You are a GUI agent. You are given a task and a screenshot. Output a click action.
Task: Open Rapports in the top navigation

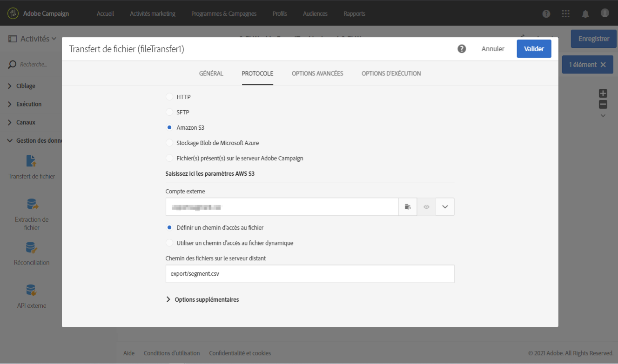(x=354, y=14)
